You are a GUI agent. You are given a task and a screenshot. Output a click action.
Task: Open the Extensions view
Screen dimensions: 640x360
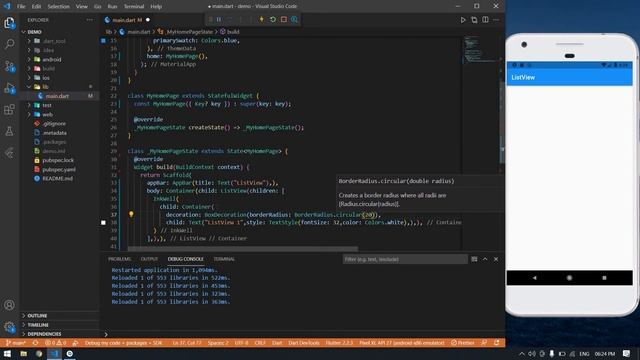pos(9,109)
